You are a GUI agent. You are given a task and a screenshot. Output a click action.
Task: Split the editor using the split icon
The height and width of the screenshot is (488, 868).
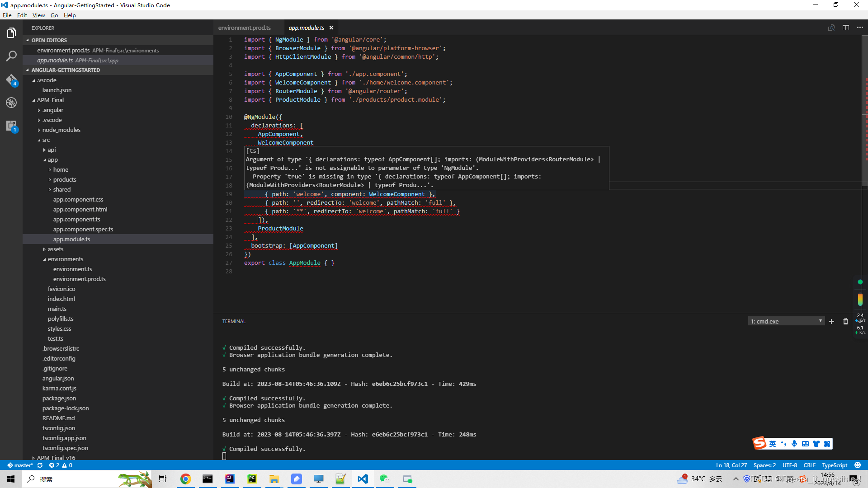(846, 28)
